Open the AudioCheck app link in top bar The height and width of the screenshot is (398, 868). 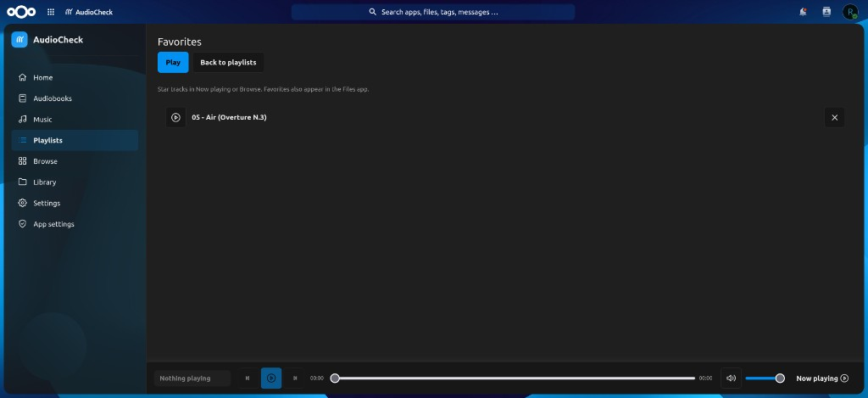click(88, 12)
